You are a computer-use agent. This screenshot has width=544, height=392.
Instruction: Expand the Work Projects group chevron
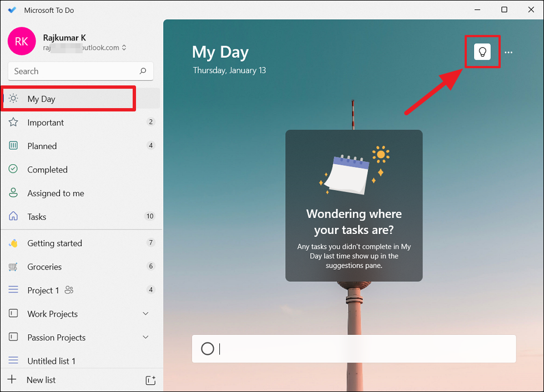coord(145,314)
